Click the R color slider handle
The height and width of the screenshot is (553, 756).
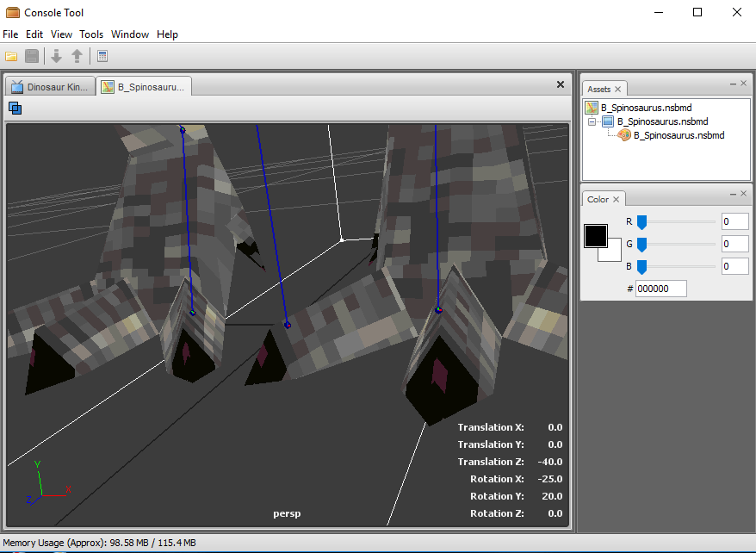(641, 222)
